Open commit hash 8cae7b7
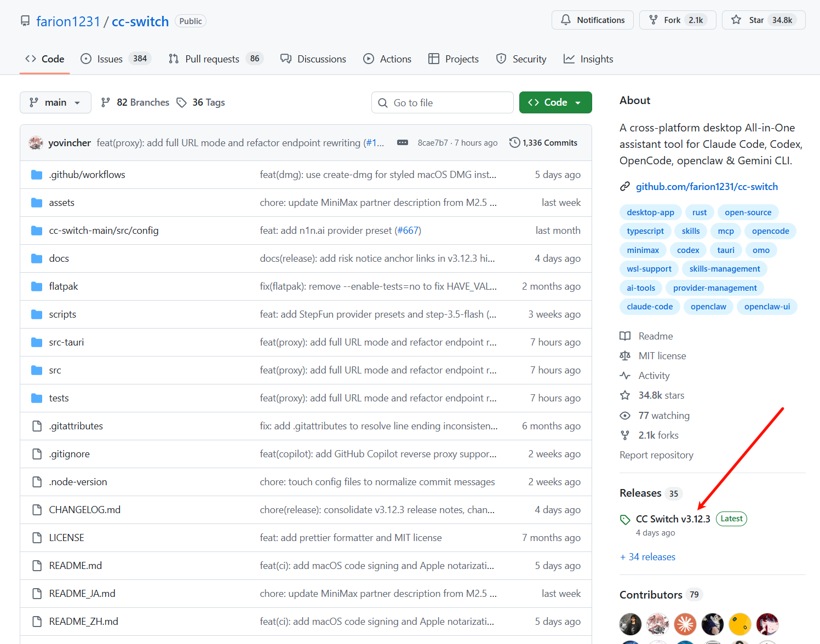Screen dimensions: 820x644 (433, 143)
